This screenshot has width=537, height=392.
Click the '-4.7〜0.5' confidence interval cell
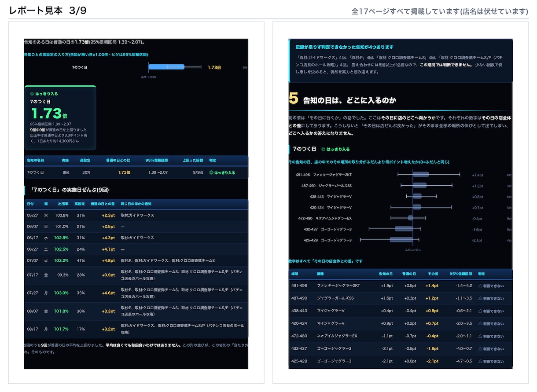coord(463,361)
